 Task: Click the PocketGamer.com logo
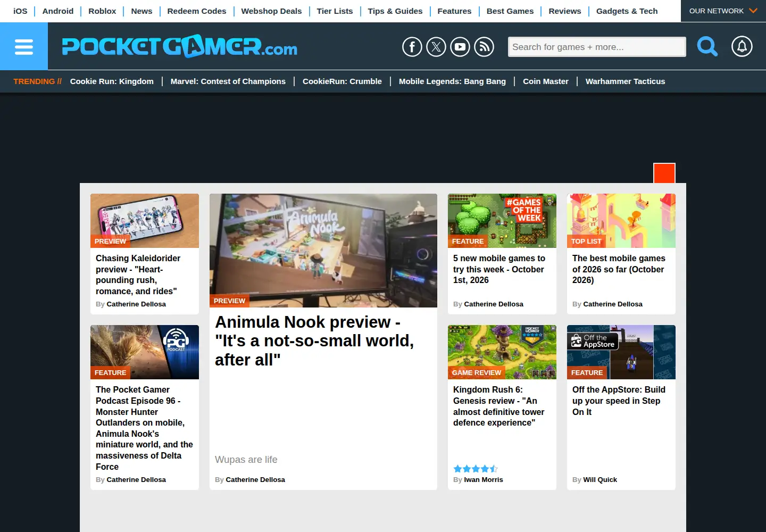[180, 46]
